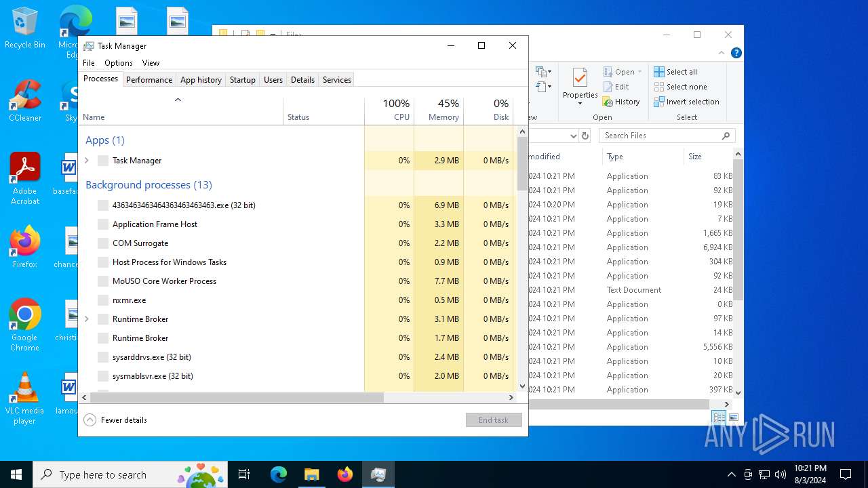Screen dimensions: 868x488
Task: Select sysmablsvr.exe (32 bit) process
Action: pos(297,375)
